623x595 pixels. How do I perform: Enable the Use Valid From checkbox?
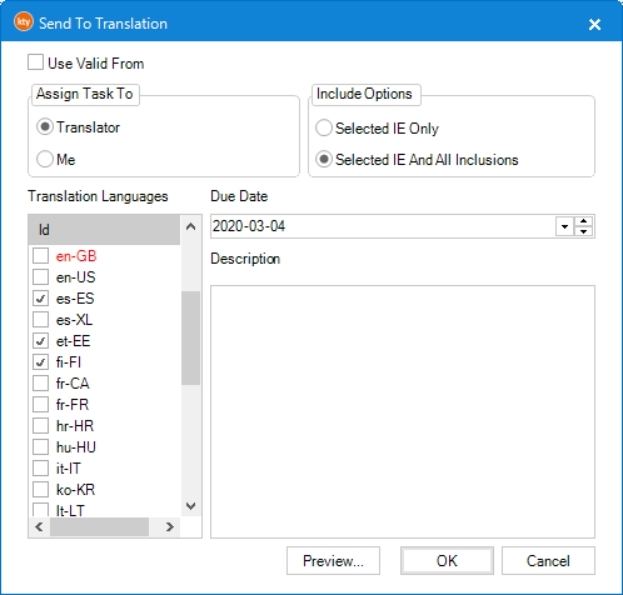(36, 63)
